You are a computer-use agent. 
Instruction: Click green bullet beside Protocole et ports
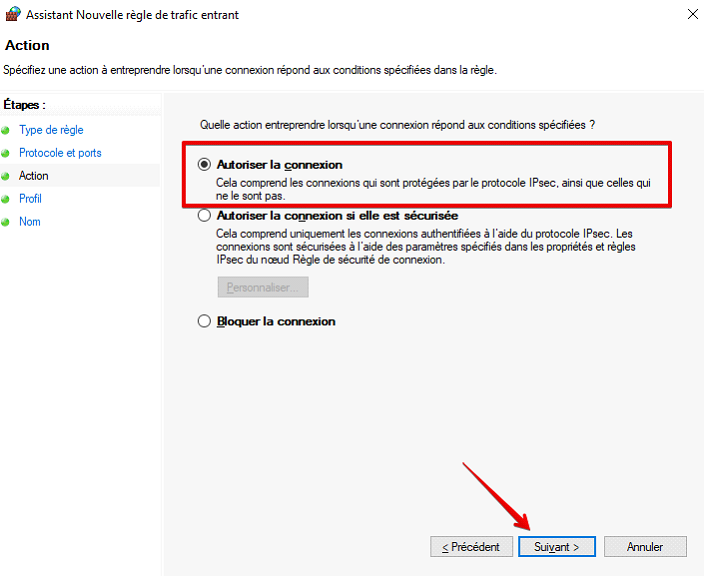click(5, 153)
